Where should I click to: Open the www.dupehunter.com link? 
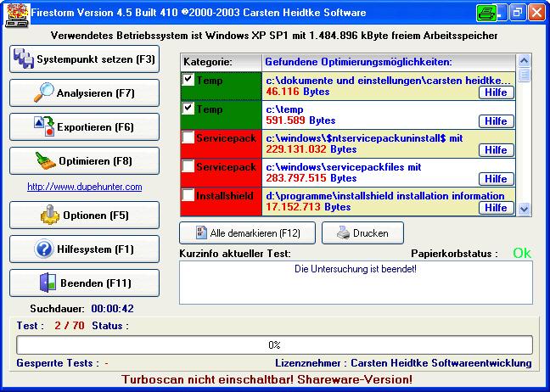pos(85,187)
